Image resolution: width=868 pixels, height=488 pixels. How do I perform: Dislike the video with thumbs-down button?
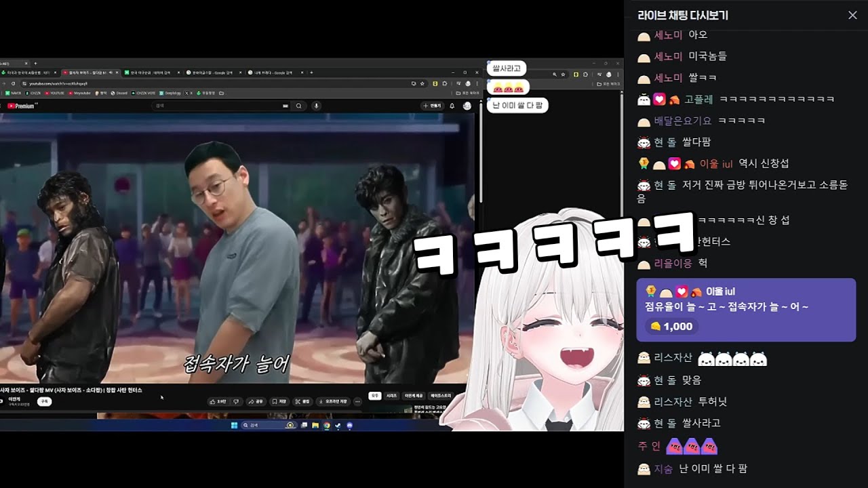point(237,401)
